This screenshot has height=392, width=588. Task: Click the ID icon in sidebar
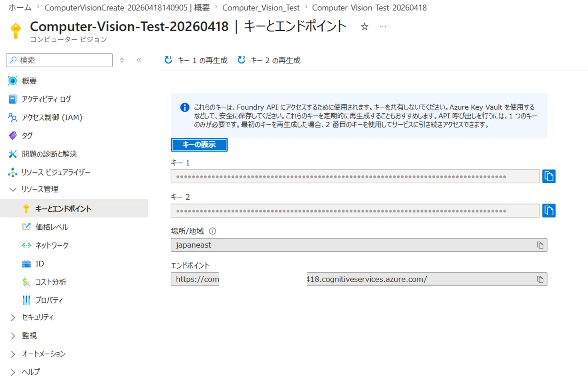click(x=26, y=264)
